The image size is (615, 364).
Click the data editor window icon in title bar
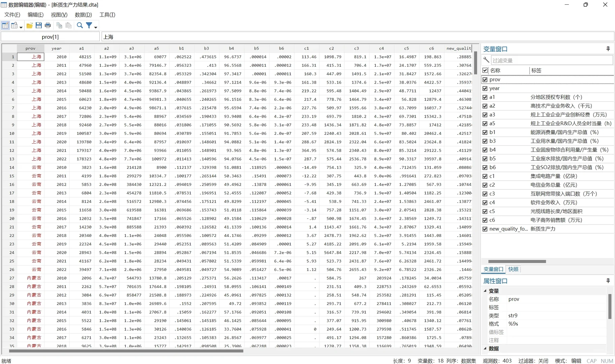[4, 5]
